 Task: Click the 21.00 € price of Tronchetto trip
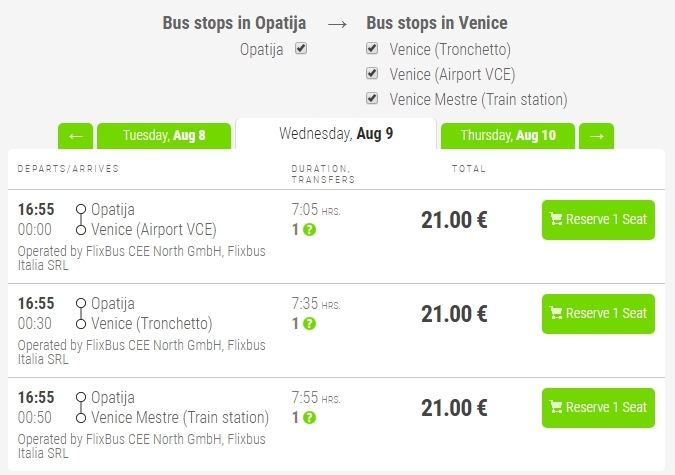(454, 314)
